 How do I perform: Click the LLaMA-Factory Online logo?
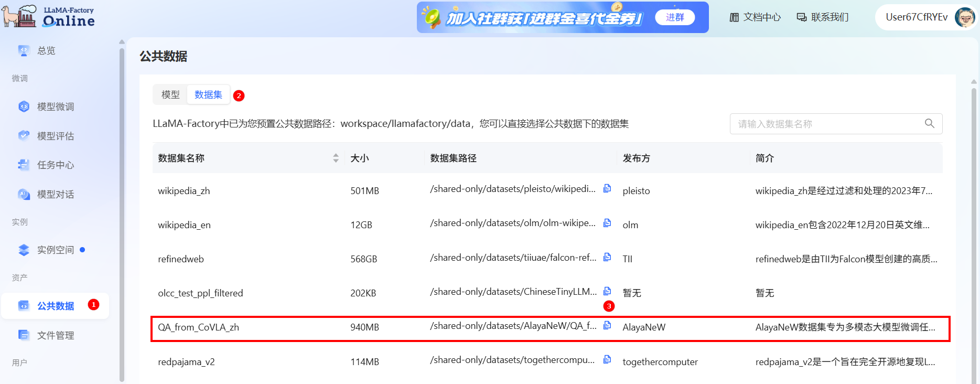tap(49, 17)
